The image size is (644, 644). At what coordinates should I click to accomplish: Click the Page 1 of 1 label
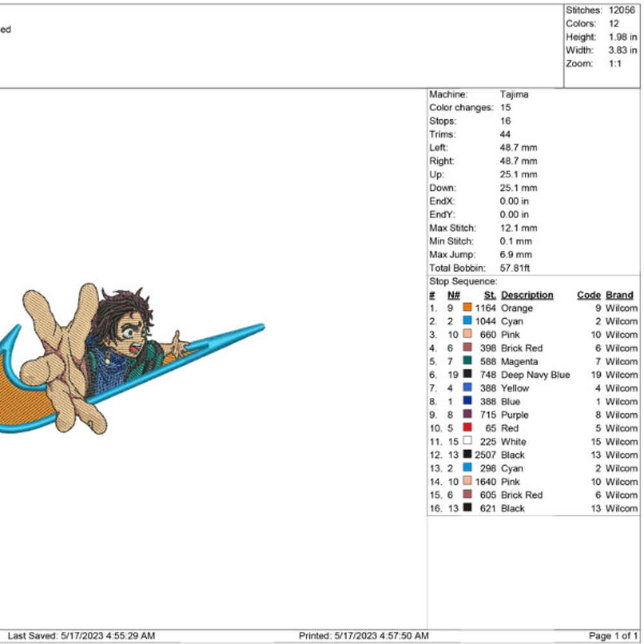613,636
